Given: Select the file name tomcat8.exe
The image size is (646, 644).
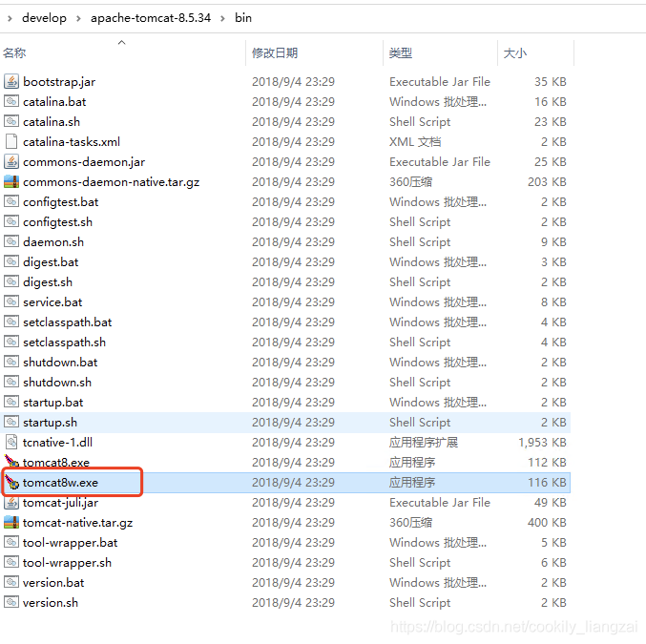Looking at the screenshot, I should [x=56, y=463].
